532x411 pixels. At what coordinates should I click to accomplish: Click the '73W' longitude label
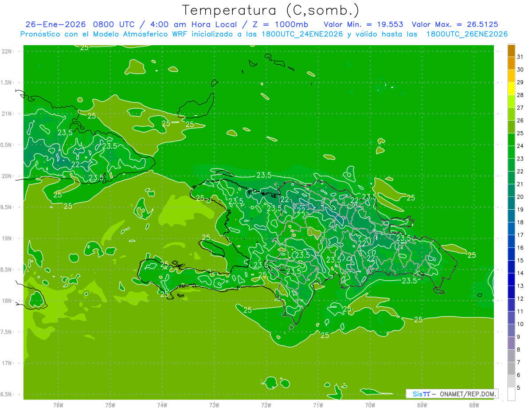(x=214, y=405)
